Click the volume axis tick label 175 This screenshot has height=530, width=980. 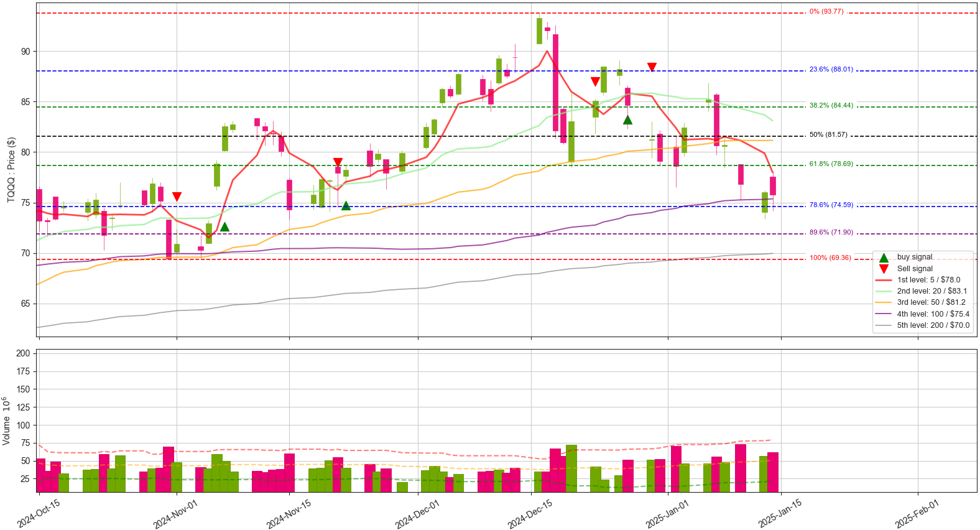(x=23, y=371)
